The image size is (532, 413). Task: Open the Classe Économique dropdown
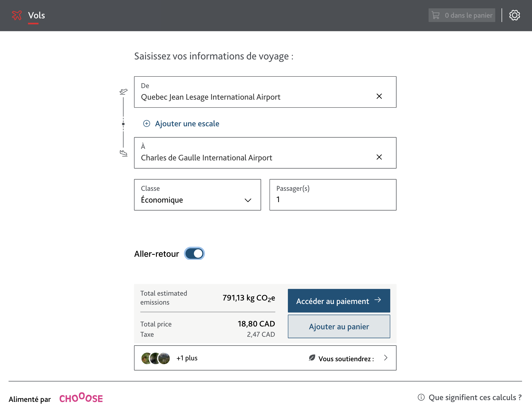coord(197,195)
